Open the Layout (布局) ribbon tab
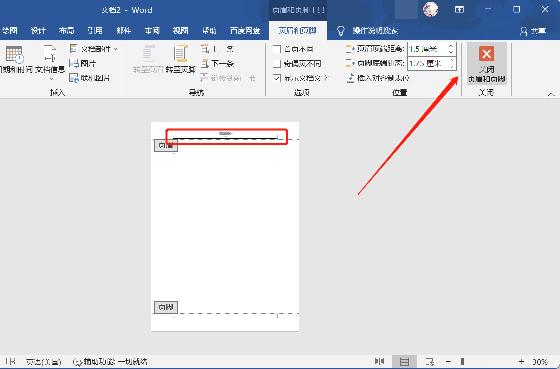This screenshot has width=560, height=369. click(x=66, y=31)
